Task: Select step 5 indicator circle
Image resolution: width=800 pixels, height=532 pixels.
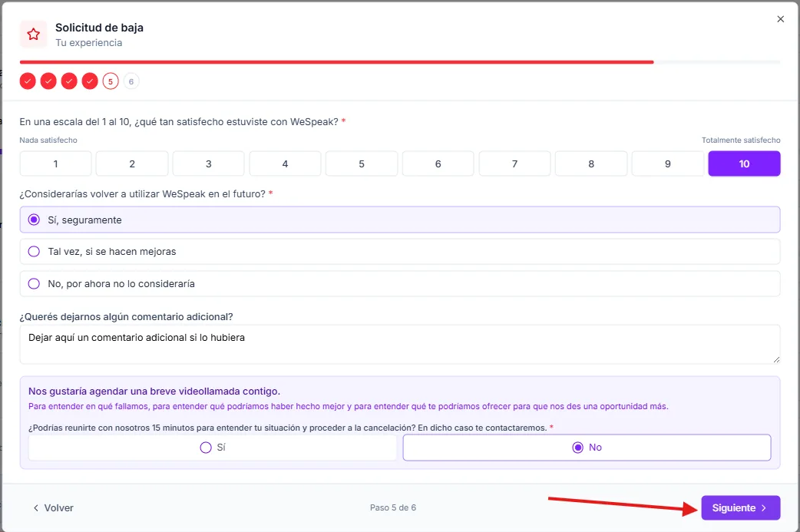Action: pyautogui.click(x=111, y=81)
